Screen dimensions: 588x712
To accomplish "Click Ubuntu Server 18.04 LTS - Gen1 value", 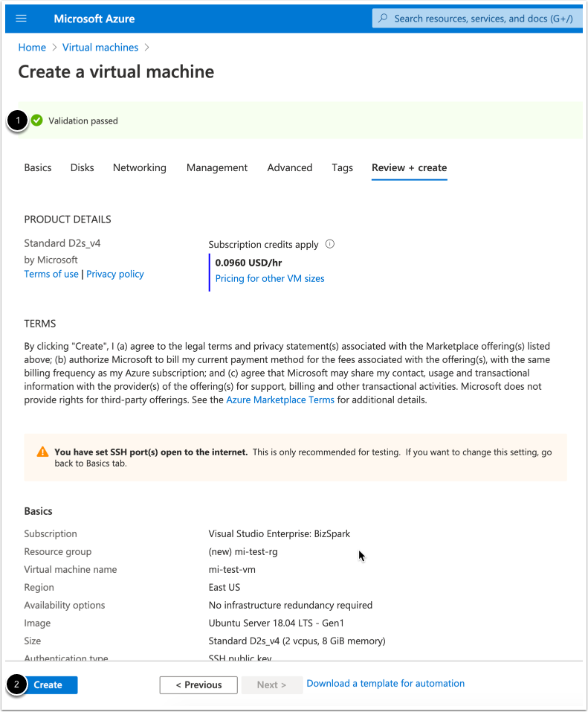I will [277, 623].
